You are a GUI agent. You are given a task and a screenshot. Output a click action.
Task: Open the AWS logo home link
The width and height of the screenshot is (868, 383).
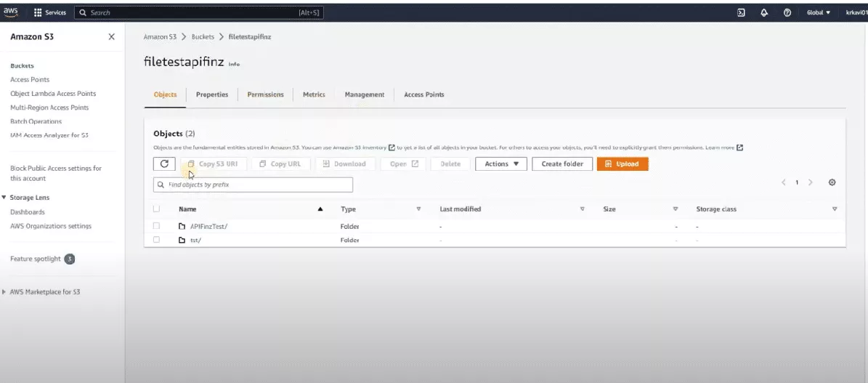click(x=10, y=12)
